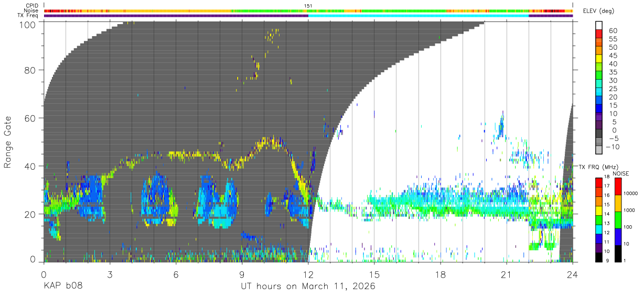Click TX FRQ legend label '13'
This screenshot has width=644, height=297.
607,223
